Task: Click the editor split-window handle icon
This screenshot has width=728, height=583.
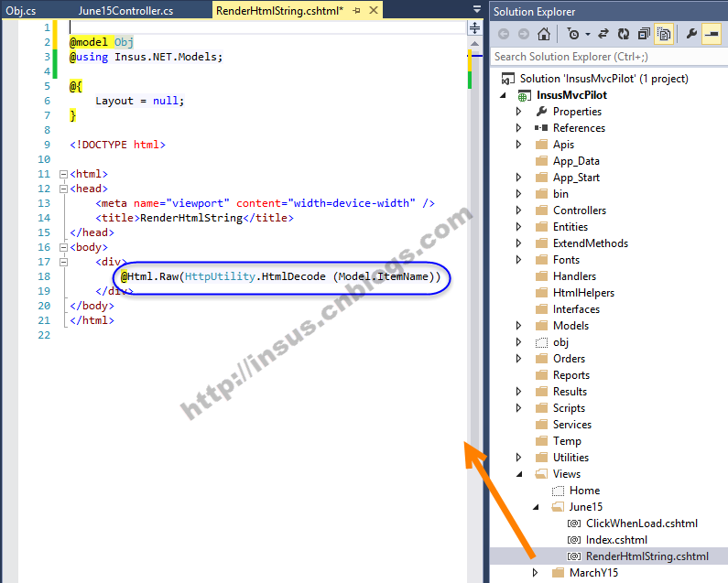Action: pyautogui.click(x=474, y=28)
